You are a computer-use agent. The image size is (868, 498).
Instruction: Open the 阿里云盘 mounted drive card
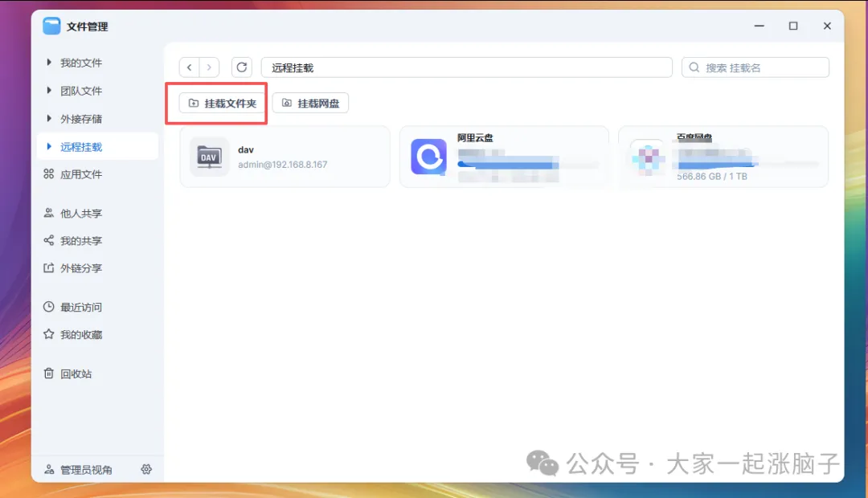click(x=505, y=157)
